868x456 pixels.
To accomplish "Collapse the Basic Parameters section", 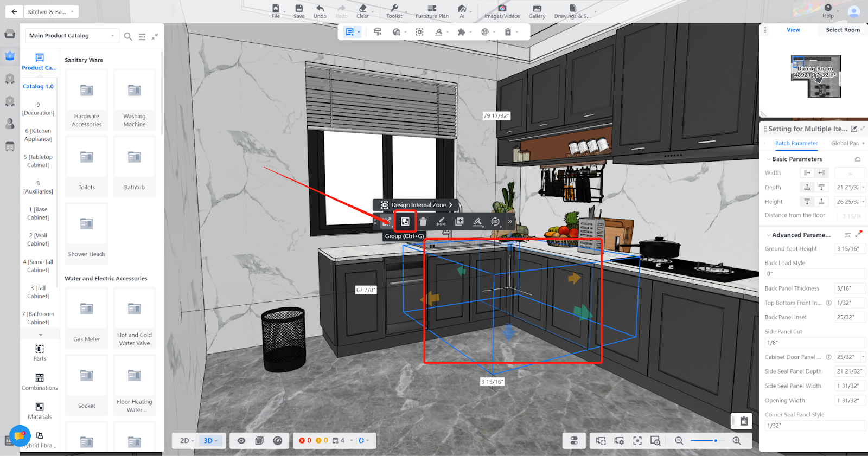I will point(769,159).
